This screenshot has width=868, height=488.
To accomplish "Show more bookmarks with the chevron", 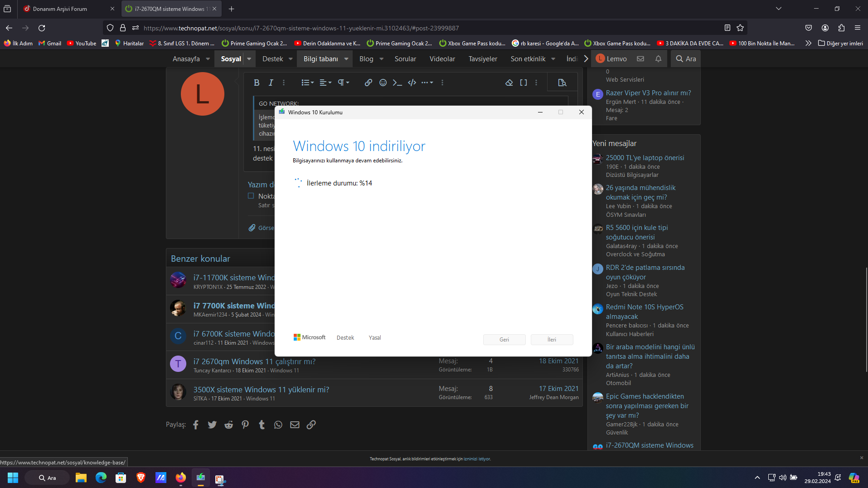I will coord(808,43).
